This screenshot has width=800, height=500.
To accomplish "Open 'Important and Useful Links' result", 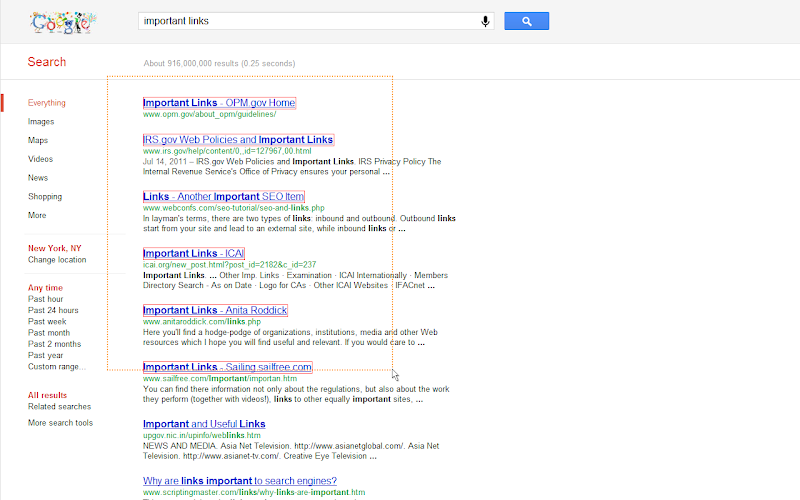I will click(204, 424).
